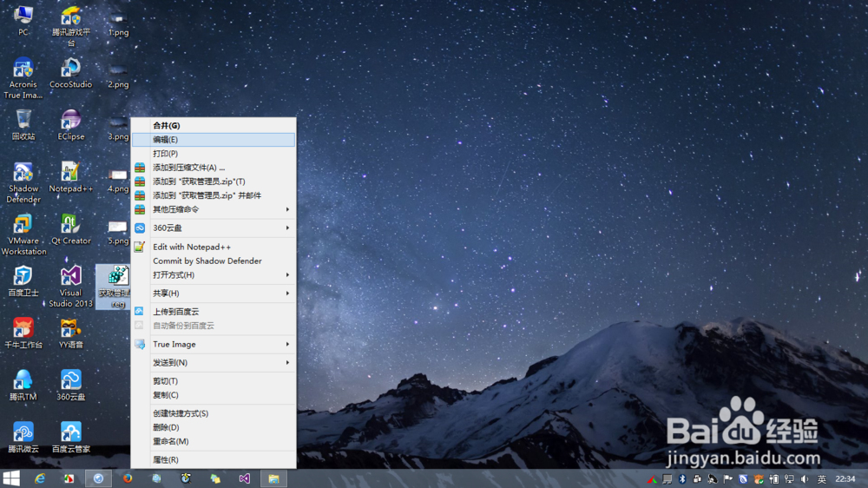This screenshot has height=488, width=868.
Task: Expand 打开方式(H) submenu arrow
Action: pyautogui.click(x=287, y=274)
